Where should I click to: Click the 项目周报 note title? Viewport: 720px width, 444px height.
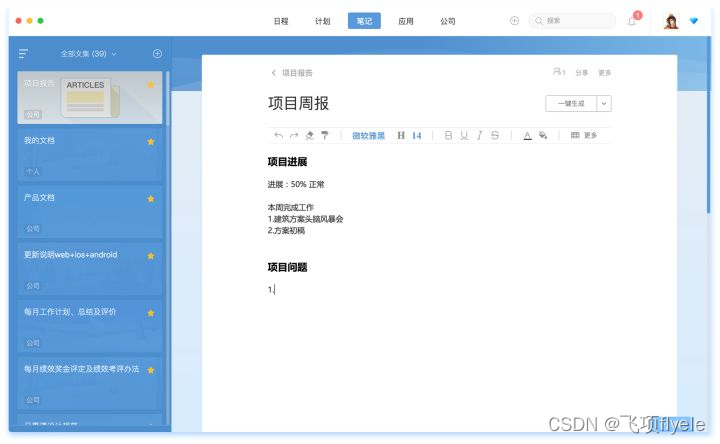point(298,103)
